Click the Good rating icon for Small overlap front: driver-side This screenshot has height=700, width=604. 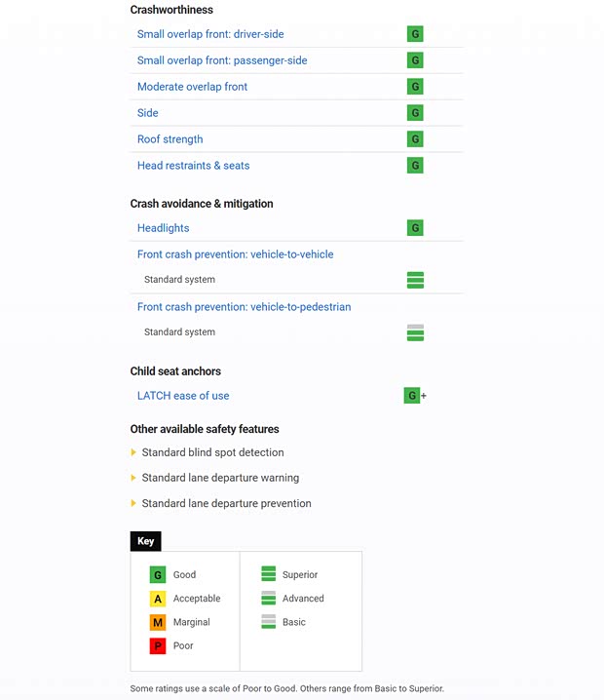415,34
